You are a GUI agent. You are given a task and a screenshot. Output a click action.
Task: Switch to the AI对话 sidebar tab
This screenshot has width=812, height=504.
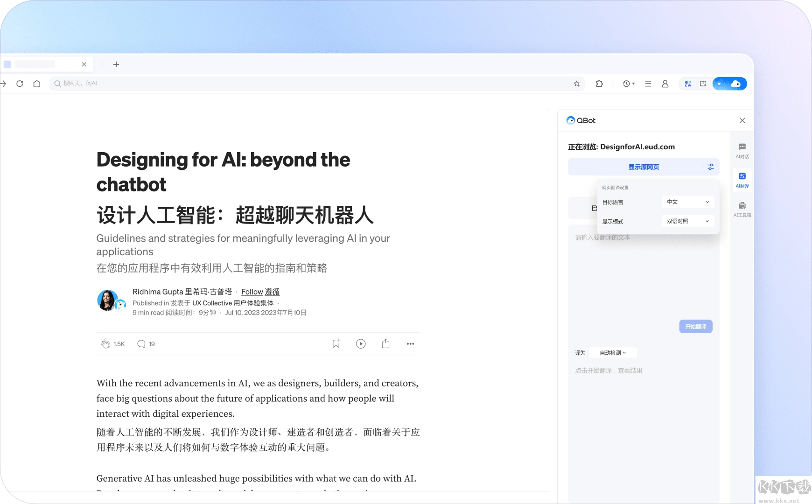click(x=742, y=151)
